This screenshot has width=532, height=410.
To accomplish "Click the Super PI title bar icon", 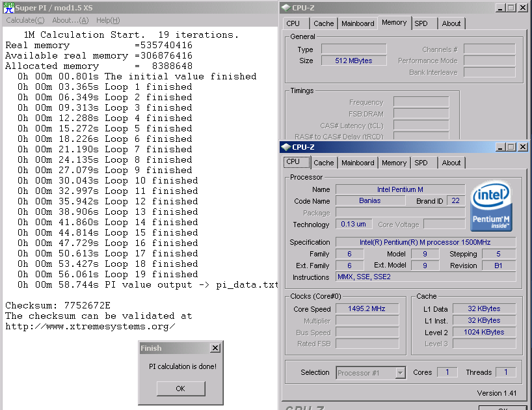I will point(8,7).
